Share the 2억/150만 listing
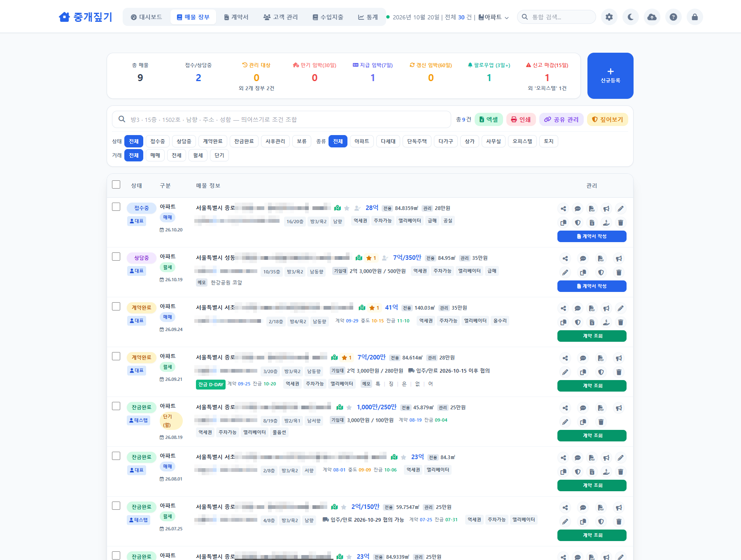The width and height of the screenshot is (741, 560). point(565,508)
